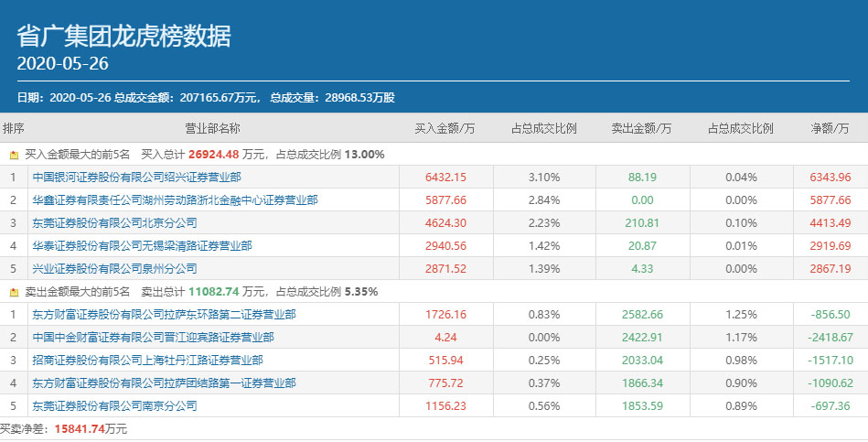Select sell amount 20.87 cell
This screenshot has width=868, height=442.
coord(642,245)
